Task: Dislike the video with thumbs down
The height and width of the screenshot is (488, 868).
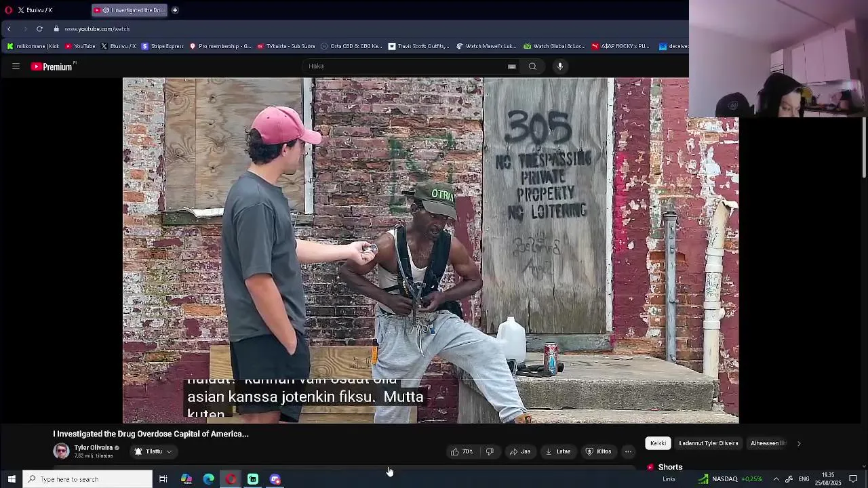Action: point(490,451)
